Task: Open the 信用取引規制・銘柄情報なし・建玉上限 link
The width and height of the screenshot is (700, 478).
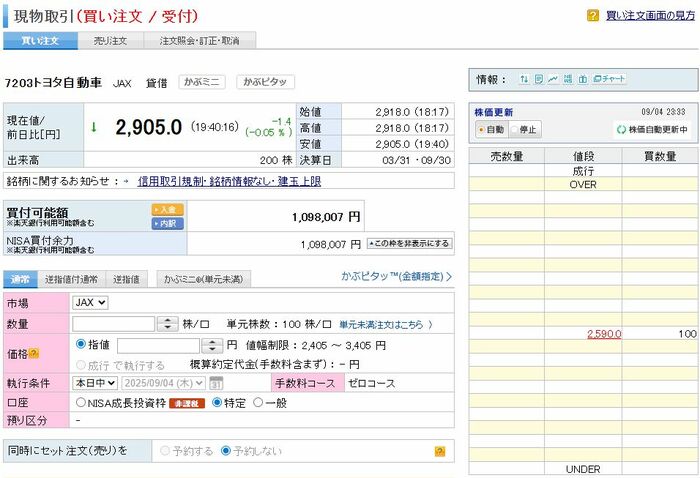Action: point(229,181)
